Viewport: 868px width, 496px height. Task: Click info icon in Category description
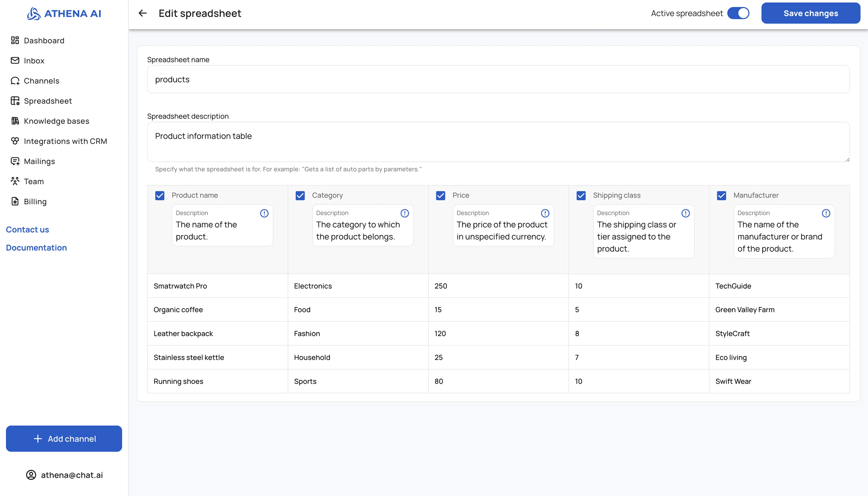[x=404, y=213]
